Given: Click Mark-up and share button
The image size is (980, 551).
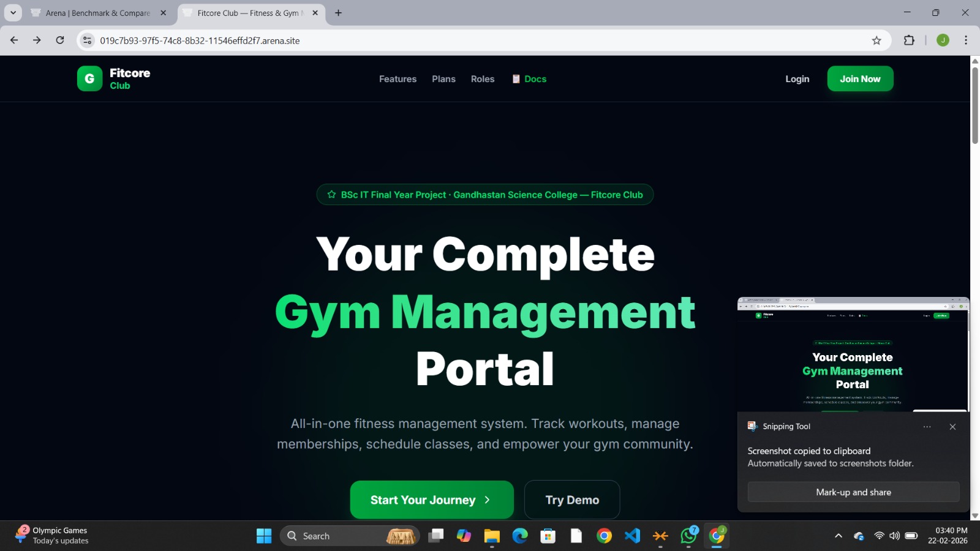Looking at the screenshot, I should tap(853, 492).
